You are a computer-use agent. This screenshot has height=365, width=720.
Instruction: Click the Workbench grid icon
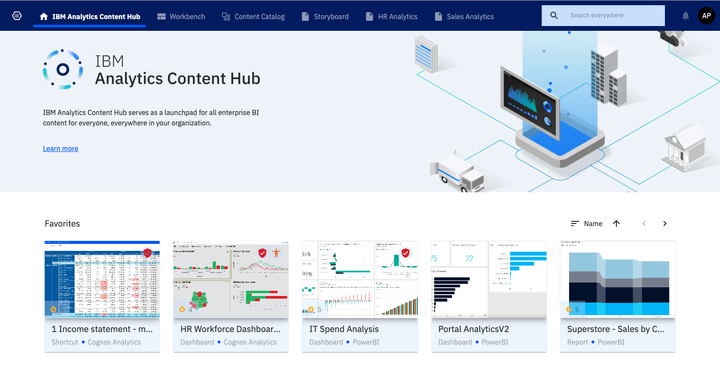click(x=161, y=17)
